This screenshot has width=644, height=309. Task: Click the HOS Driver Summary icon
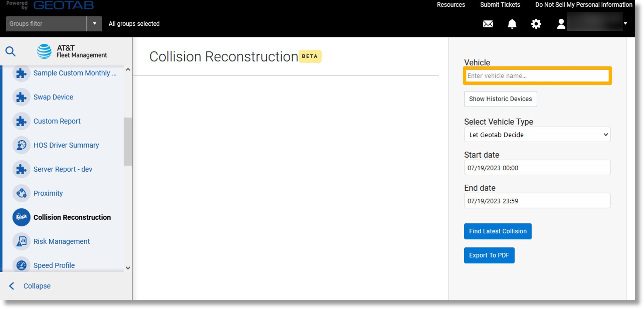[x=21, y=145]
